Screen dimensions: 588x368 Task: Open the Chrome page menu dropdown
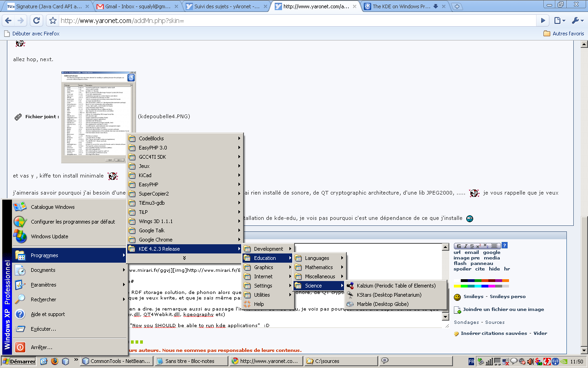pos(559,21)
